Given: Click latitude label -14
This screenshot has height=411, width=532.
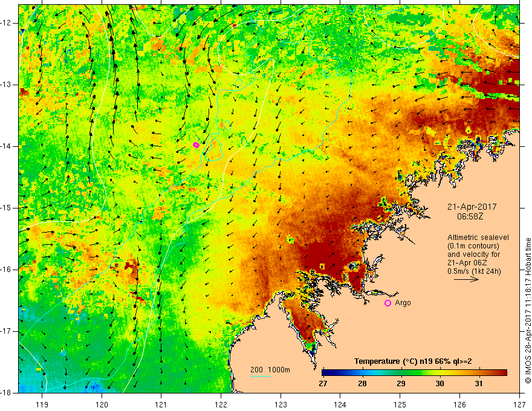Looking at the screenshot, I should 6,146.
